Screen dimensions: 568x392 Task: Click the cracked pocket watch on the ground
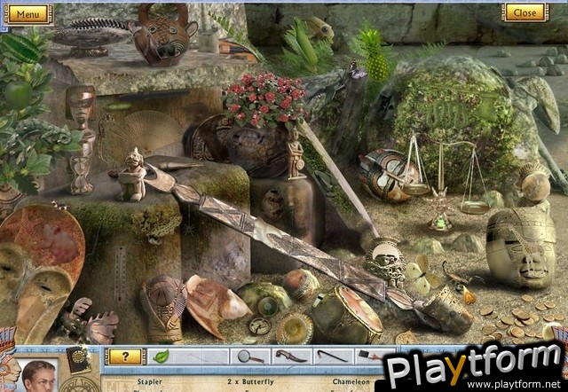point(259,325)
